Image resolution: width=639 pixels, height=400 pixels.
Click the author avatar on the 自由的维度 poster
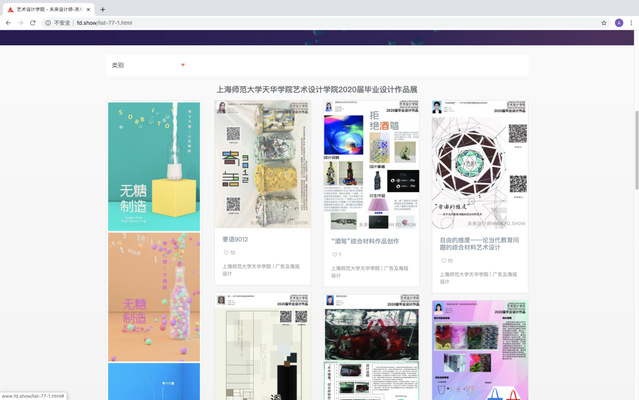[x=437, y=108]
